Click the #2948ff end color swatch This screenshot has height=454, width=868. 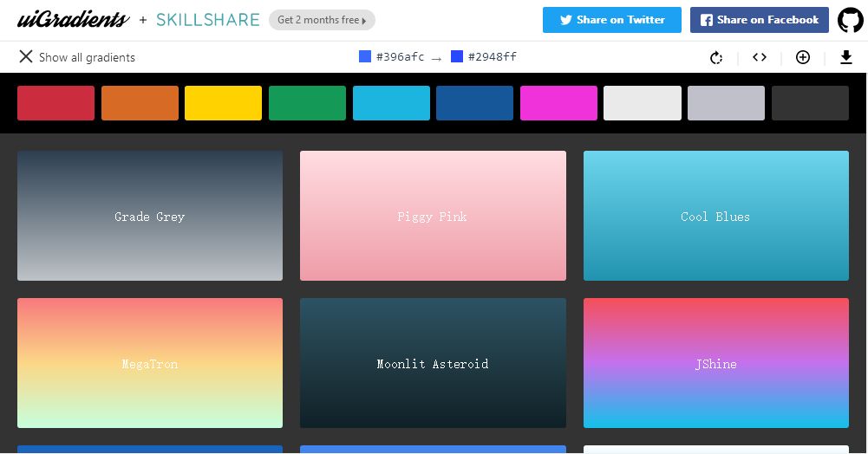(x=457, y=56)
